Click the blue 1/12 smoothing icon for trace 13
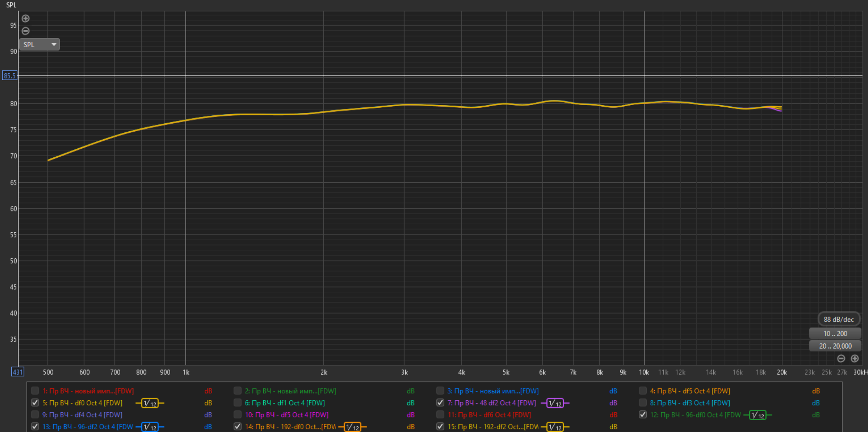 pyautogui.click(x=150, y=427)
